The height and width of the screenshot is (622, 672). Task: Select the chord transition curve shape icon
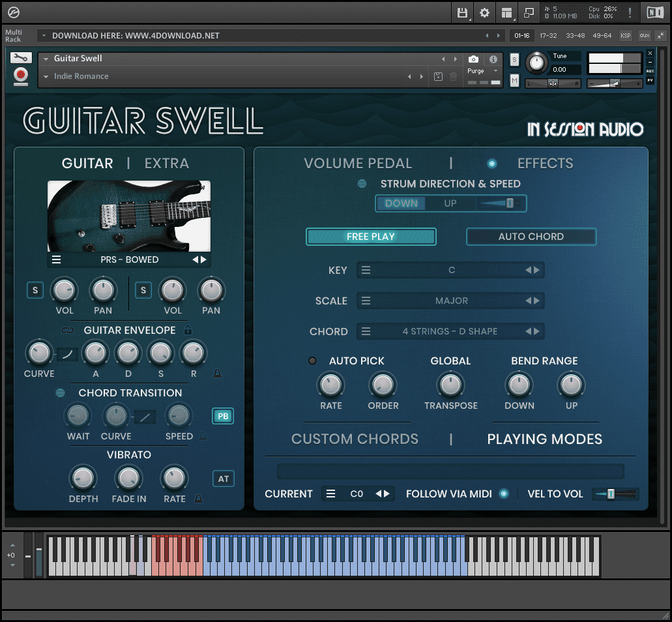(145, 417)
